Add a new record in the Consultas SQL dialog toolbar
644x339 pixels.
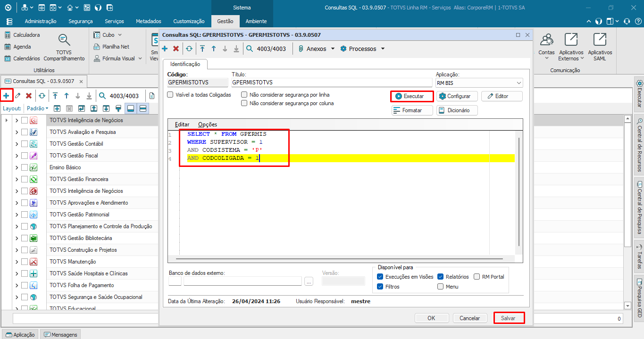coord(165,49)
